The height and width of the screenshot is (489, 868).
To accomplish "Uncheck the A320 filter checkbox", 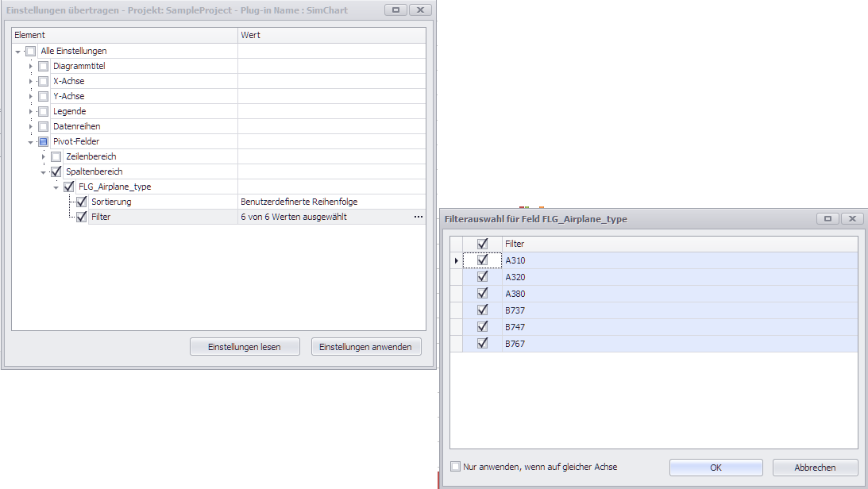I will 482,277.
